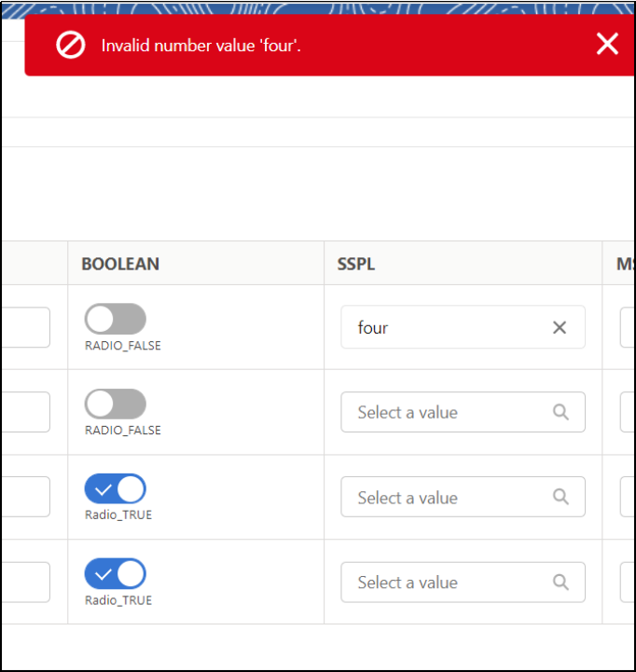This screenshot has height=672, width=636.
Task: Click the SSPL input containing 'four'
Action: coord(463,327)
